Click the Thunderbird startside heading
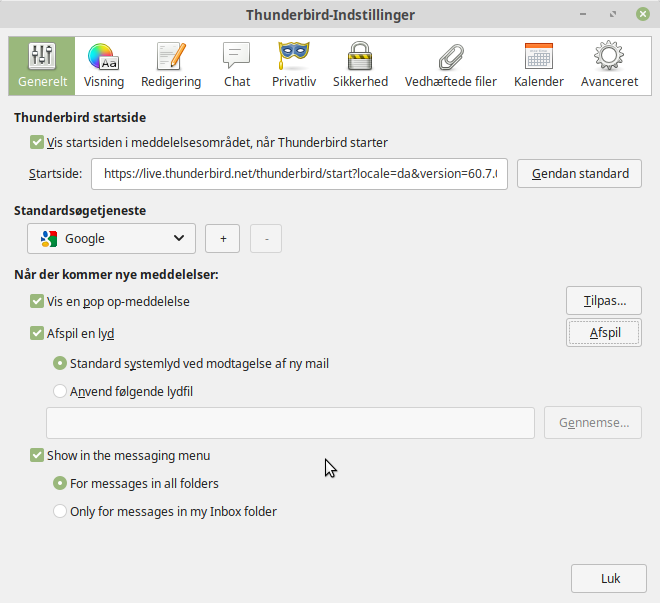660x603 pixels. [x=80, y=117]
